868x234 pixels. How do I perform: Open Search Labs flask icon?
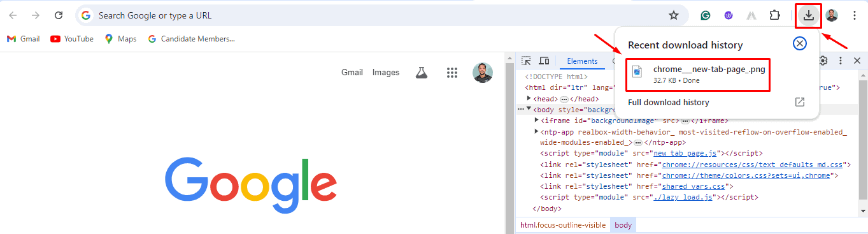(x=420, y=73)
